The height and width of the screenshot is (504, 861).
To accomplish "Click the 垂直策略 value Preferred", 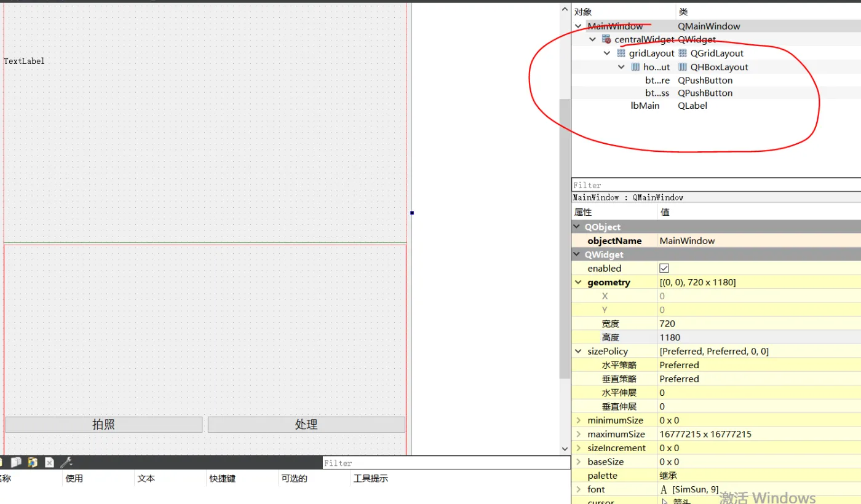I will 679,379.
